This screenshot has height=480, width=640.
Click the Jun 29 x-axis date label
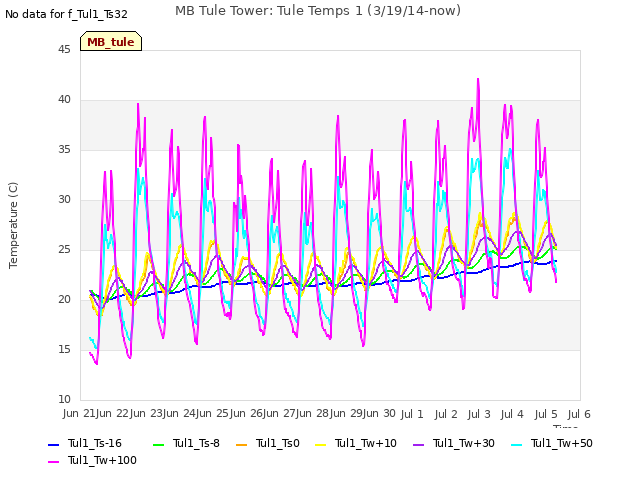[x=346, y=414]
